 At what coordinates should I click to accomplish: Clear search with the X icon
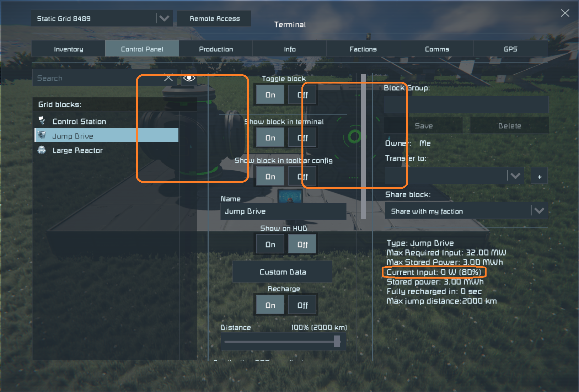(x=168, y=78)
